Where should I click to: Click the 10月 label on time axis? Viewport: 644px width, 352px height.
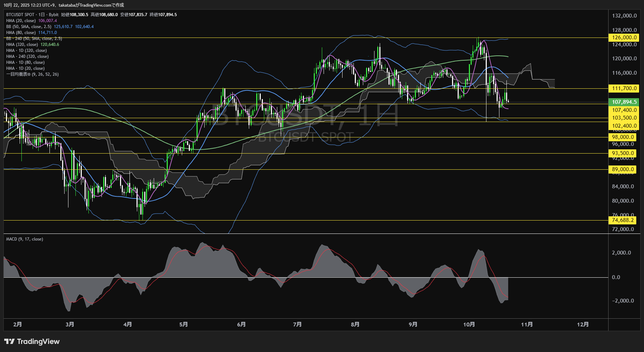pyautogui.click(x=469, y=324)
